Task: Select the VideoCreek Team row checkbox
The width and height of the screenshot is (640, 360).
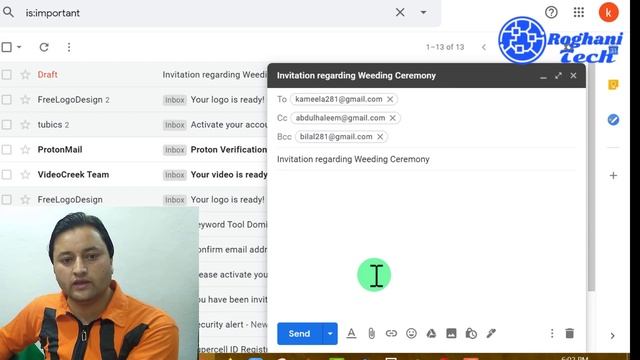Action: [x=7, y=175]
